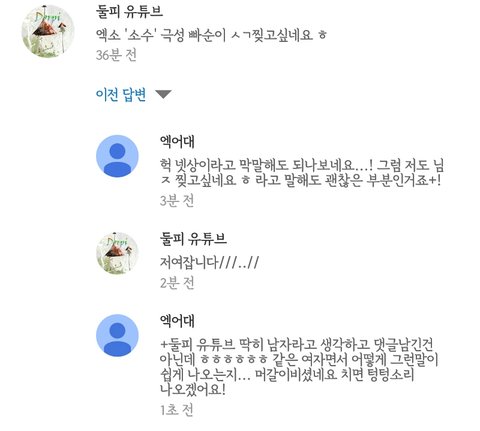
Task: Click the quoted word '소수' in top comment
Action: pyautogui.click(x=141, y=34)
